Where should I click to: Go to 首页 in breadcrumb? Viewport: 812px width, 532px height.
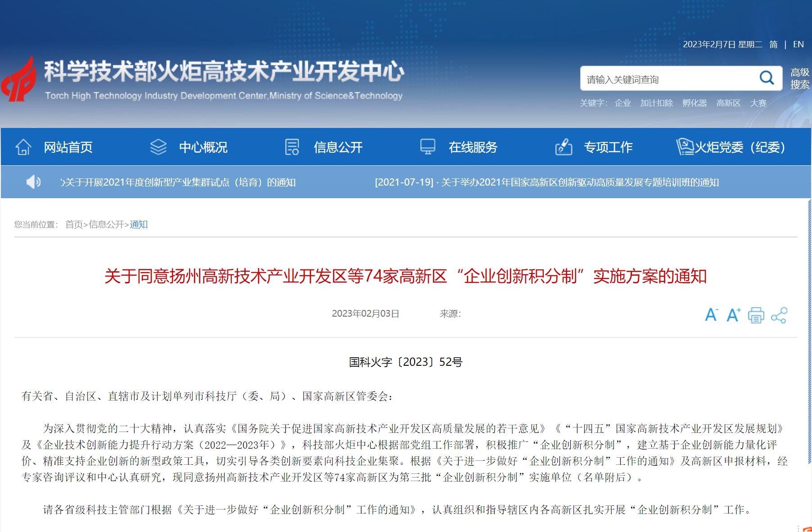click(74, 224)
